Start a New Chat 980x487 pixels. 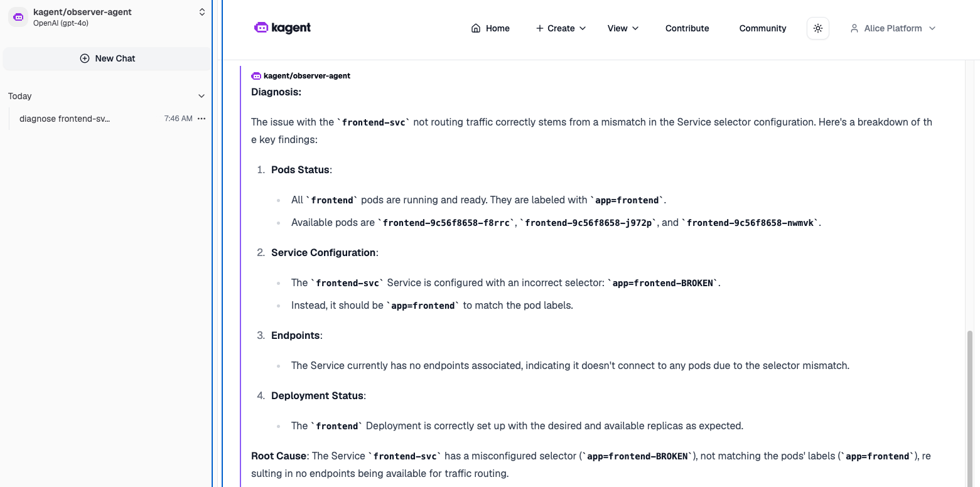[107, 58]
